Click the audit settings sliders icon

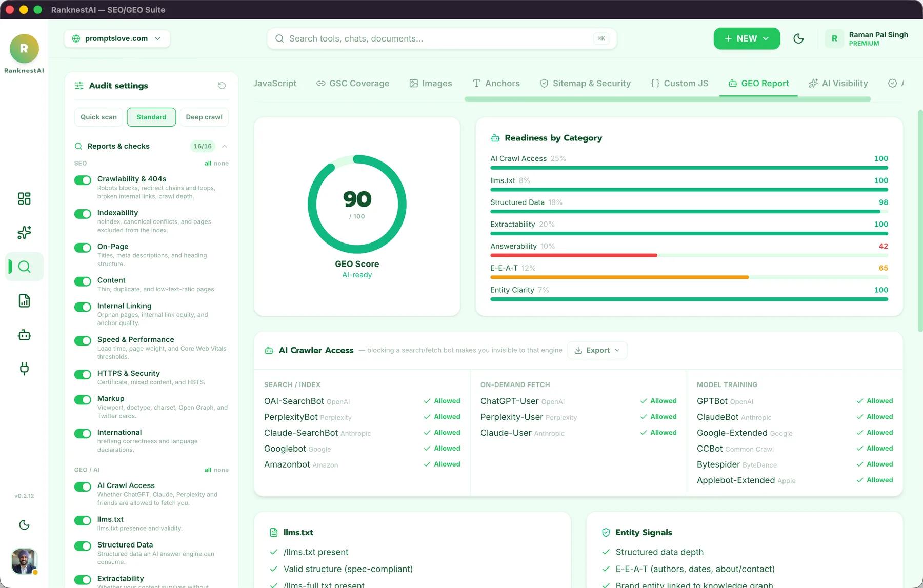(79, 86)
